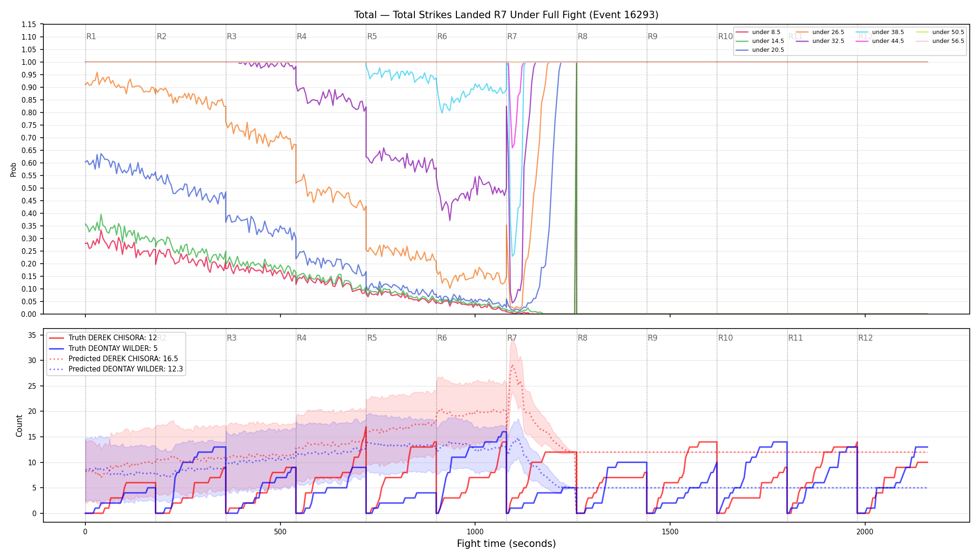Click the R5 round marker in the Count plot

point(372,338)
